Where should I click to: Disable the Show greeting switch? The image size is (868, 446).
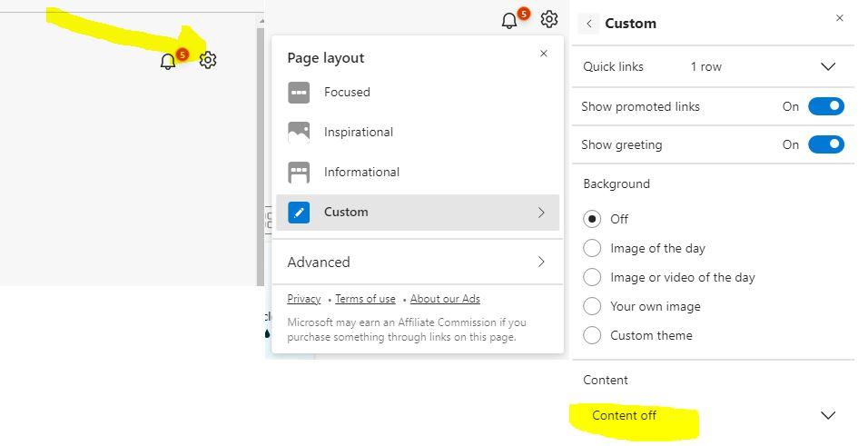click(825, 144)
